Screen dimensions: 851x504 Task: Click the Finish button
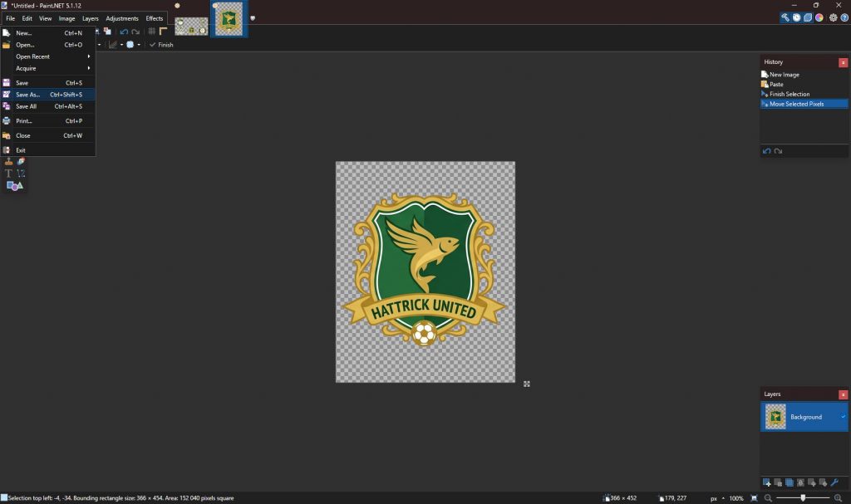point(161,45)
